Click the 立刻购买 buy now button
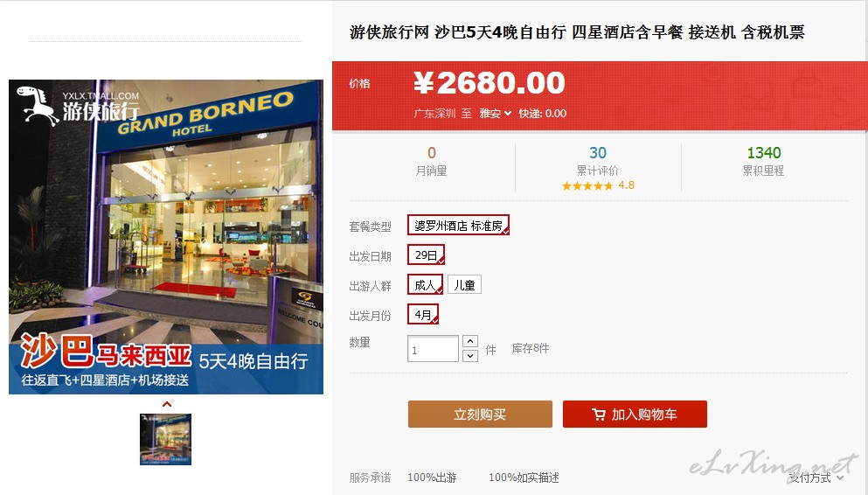868x495 pixels. (480, 415)
